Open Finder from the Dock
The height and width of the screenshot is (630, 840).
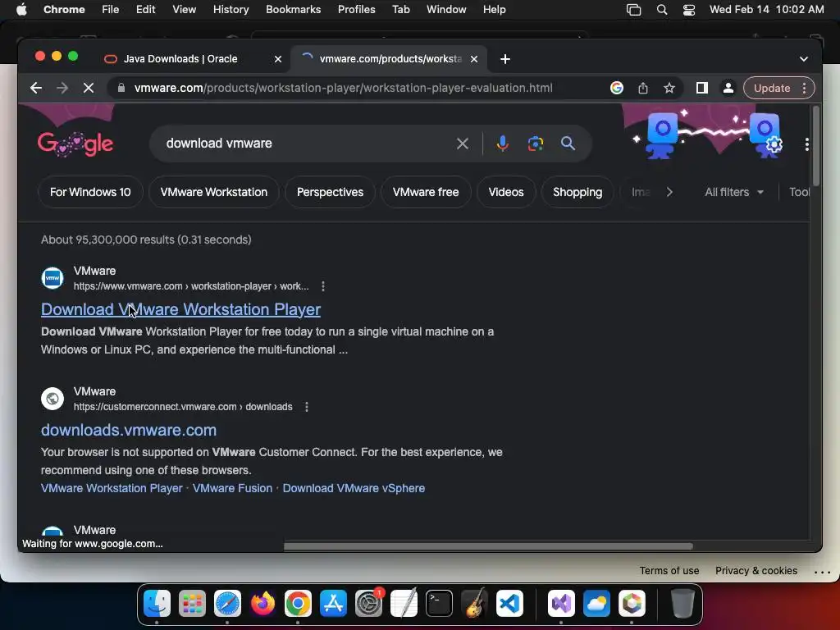(x=157, y=603)
